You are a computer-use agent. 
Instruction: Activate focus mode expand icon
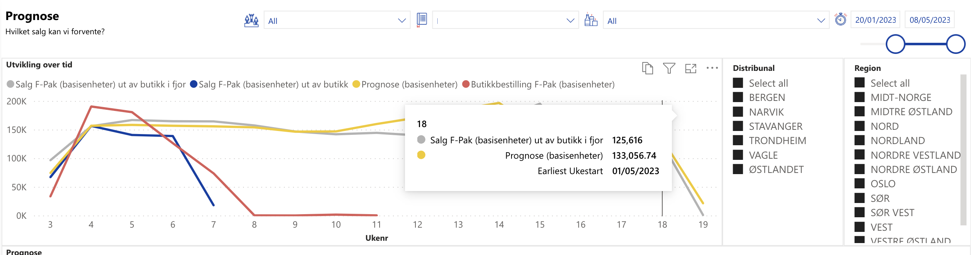691,68
